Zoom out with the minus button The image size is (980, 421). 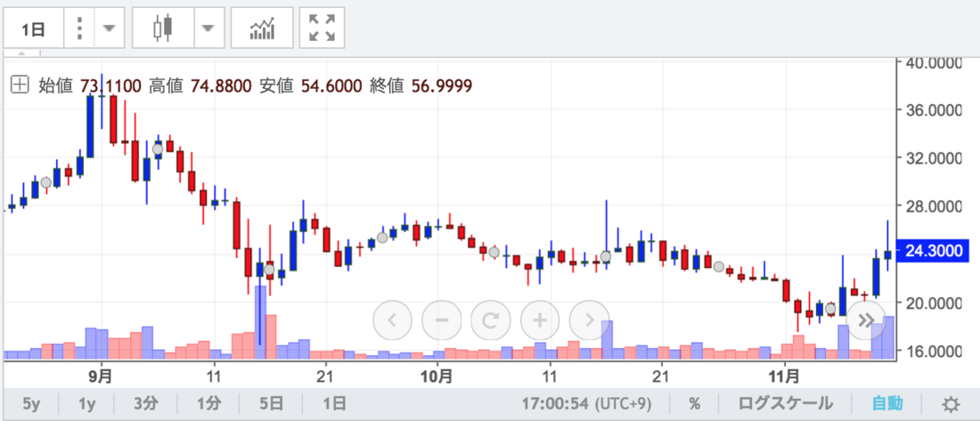tap(441, 320)
